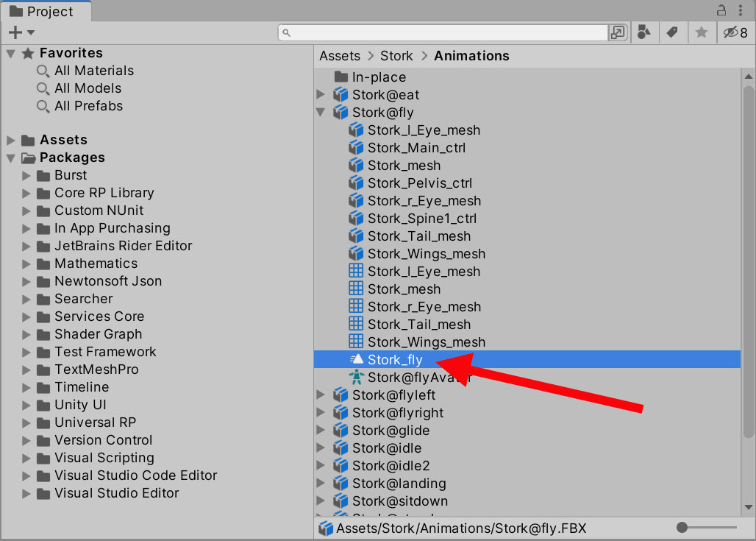Select the Stork@flyAvatar avatar icon
Viewport: 756px width, 541px height.
(x=356, y=377)
